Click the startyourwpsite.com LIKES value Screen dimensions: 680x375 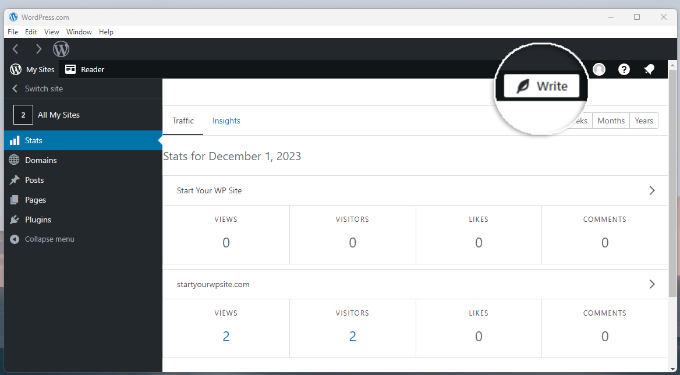[479, 336]
